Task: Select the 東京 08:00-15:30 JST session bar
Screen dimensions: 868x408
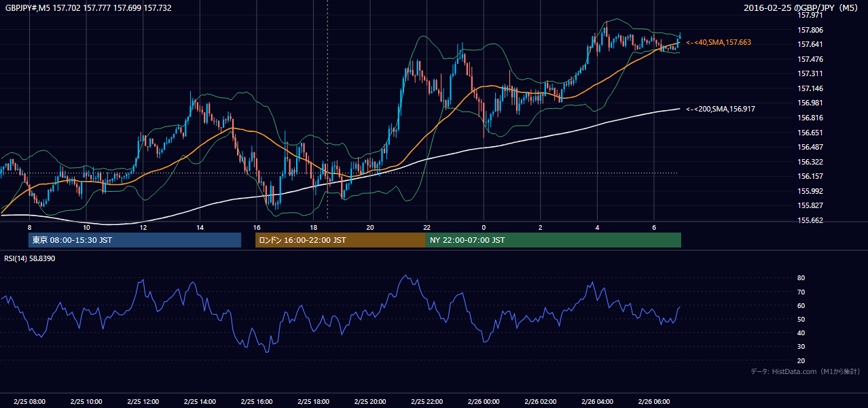Action: 134,240
